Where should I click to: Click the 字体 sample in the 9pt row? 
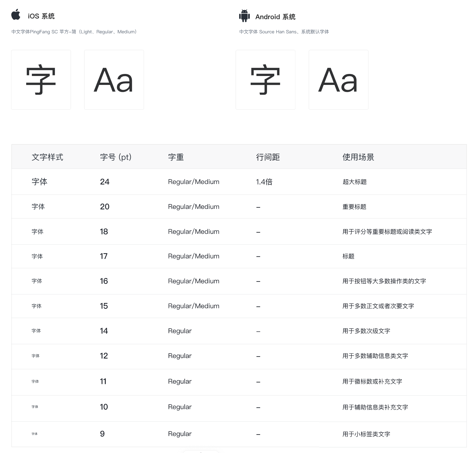(35, 434)
